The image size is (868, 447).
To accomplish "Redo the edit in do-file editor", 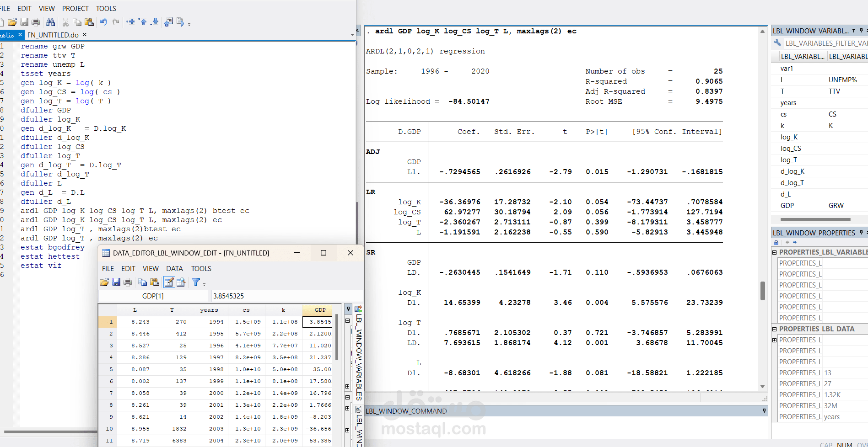I will 116,22.
